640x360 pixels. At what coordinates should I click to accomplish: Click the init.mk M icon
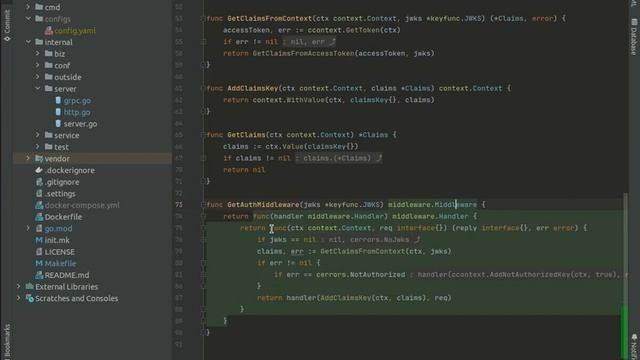(x=39, y=240)
